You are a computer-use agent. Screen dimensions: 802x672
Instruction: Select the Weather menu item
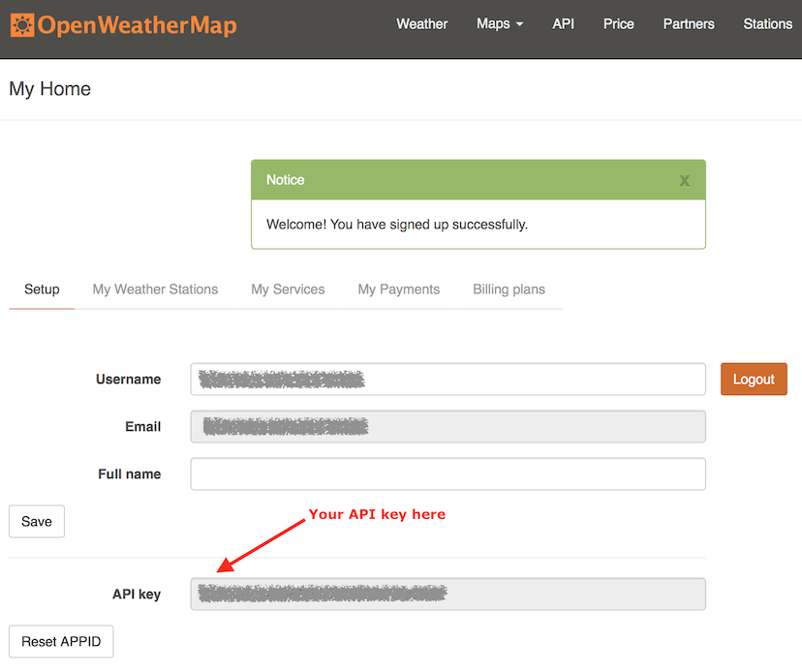[x=421, y=23]
